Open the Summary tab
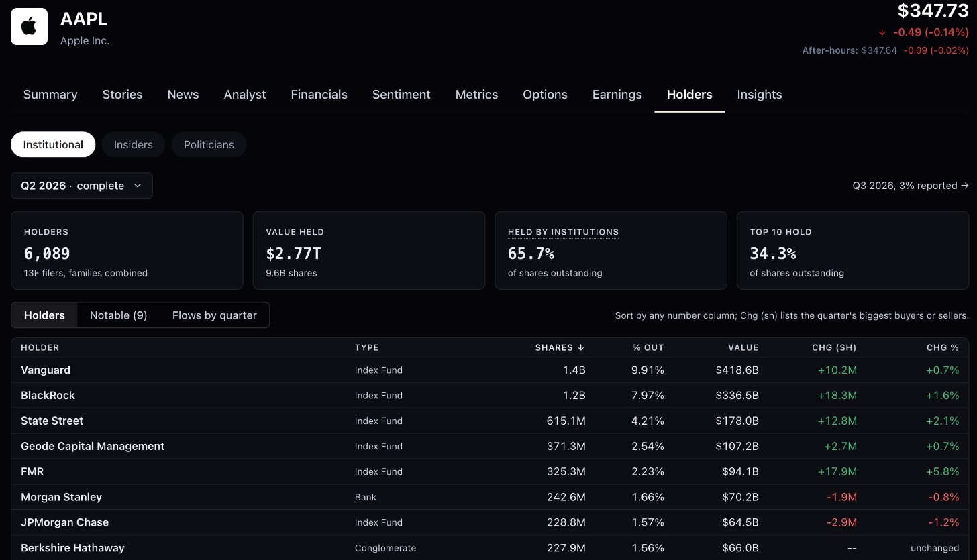This screenshot has height=560, width=977. pos(50,95)
